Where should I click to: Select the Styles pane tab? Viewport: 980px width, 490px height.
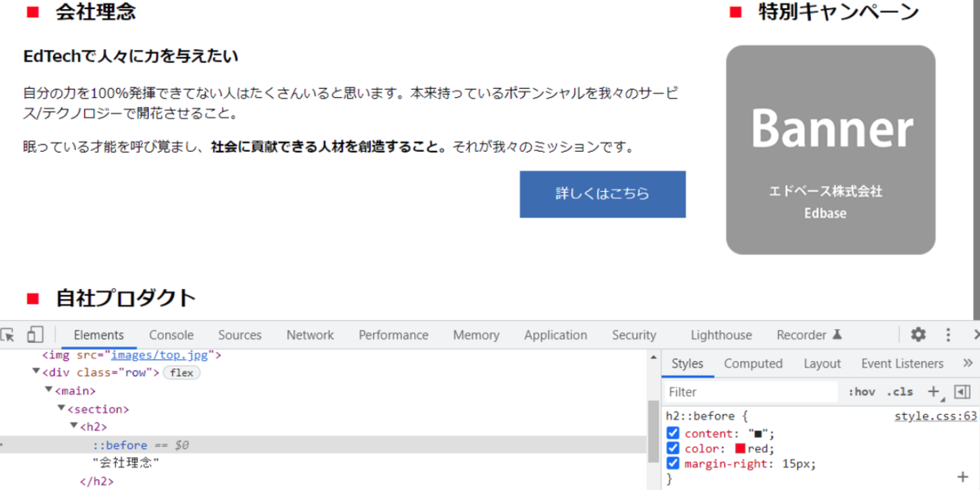(688, 363)
